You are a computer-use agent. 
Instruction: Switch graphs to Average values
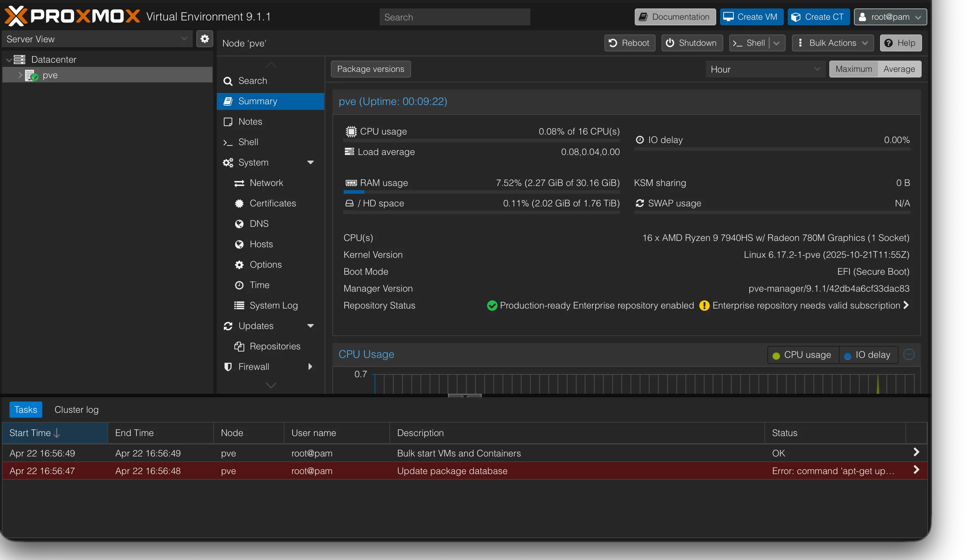tap(899, 69)
